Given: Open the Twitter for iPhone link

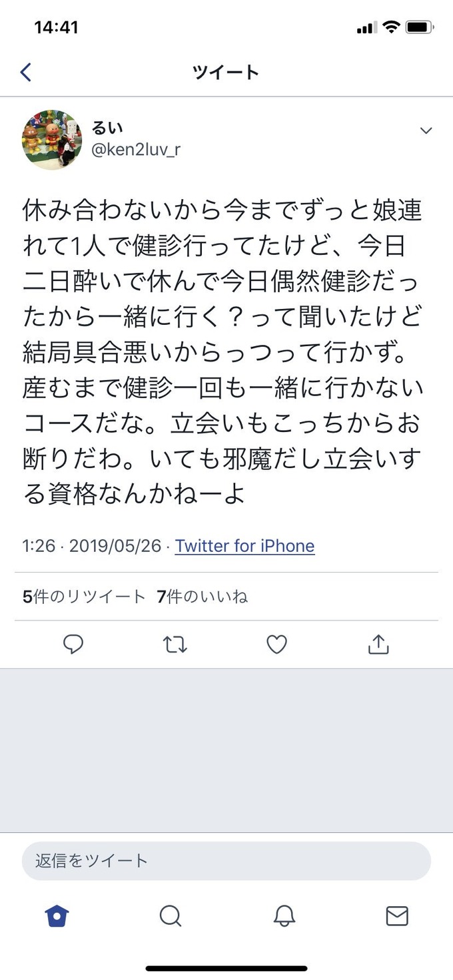Looking at the screenshot, I should tap(244, 546).
